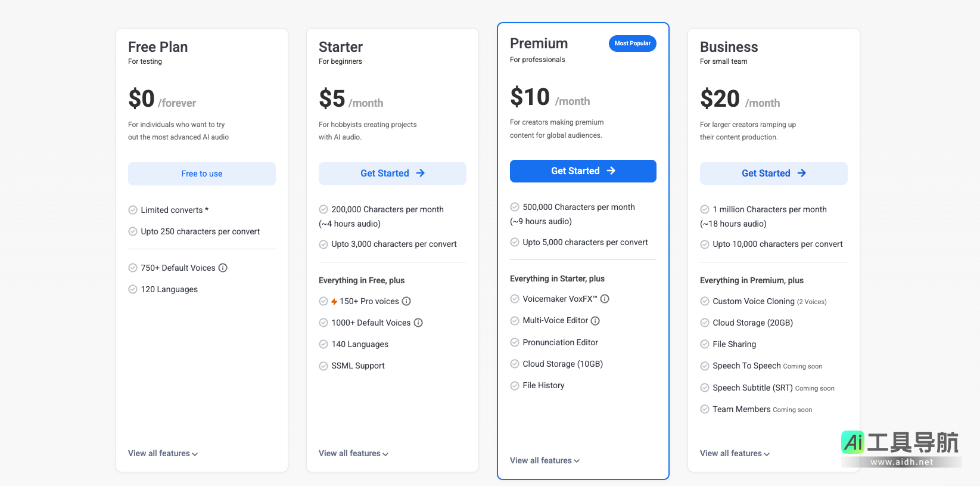Click Get Started for the Business plan
Image resolution: width=980 pixels, height=486 pixels.
[773, 174]
